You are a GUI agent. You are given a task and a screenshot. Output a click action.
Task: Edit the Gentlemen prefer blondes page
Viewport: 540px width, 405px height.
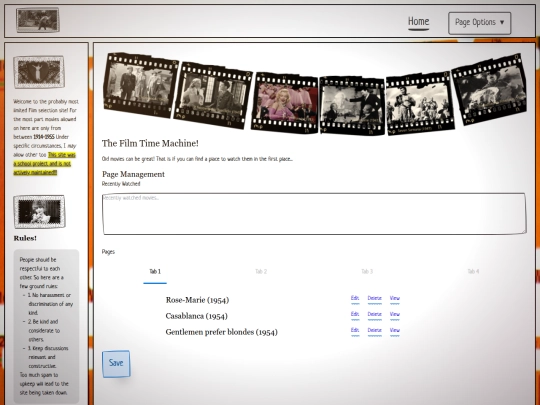tap(355, 331)
